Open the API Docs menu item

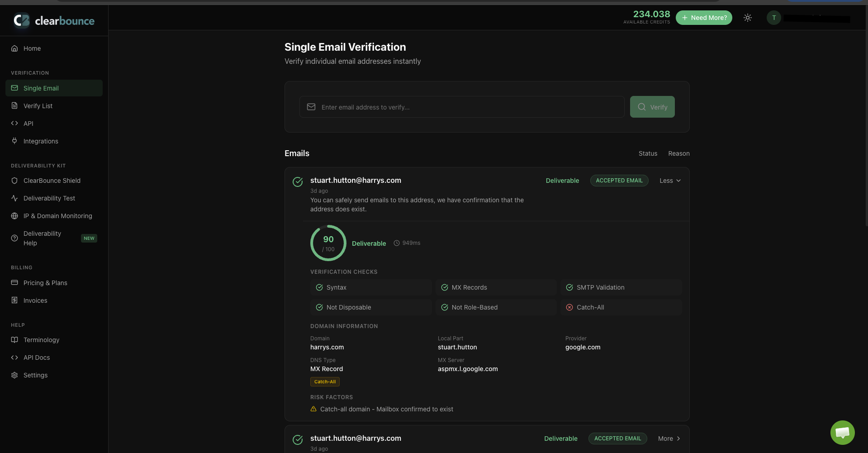(x=37, y=358)
